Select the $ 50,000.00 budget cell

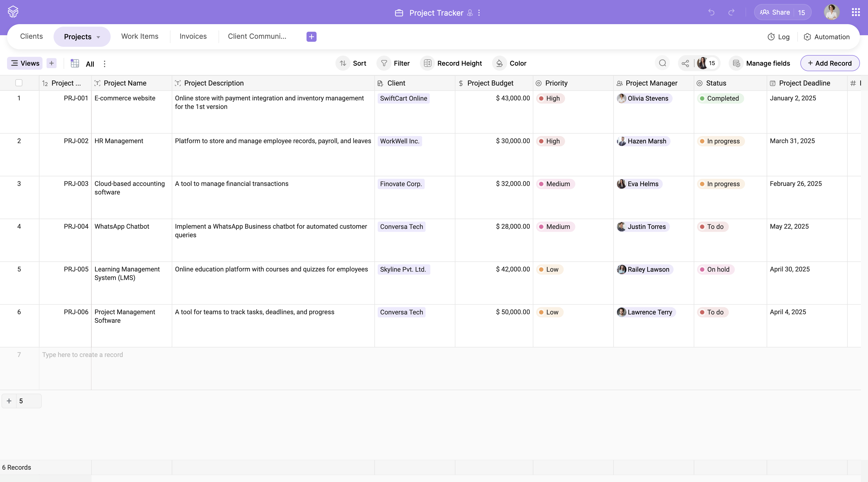point(494,326)
